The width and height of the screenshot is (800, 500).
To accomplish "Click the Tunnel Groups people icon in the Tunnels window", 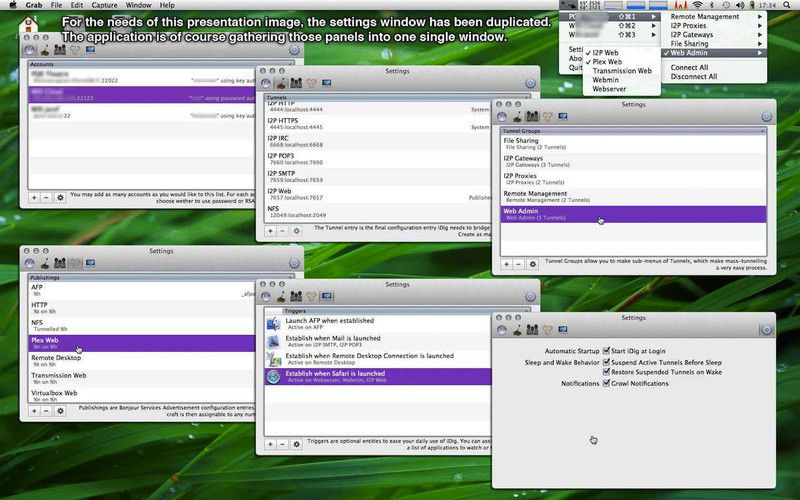I will [296, 83].
